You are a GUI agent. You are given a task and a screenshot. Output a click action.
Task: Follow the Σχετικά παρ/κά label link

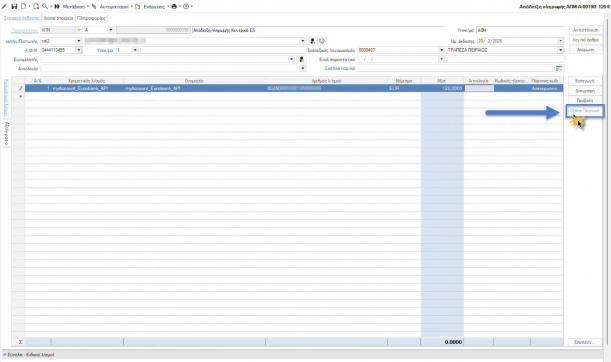tap(340, 69)
